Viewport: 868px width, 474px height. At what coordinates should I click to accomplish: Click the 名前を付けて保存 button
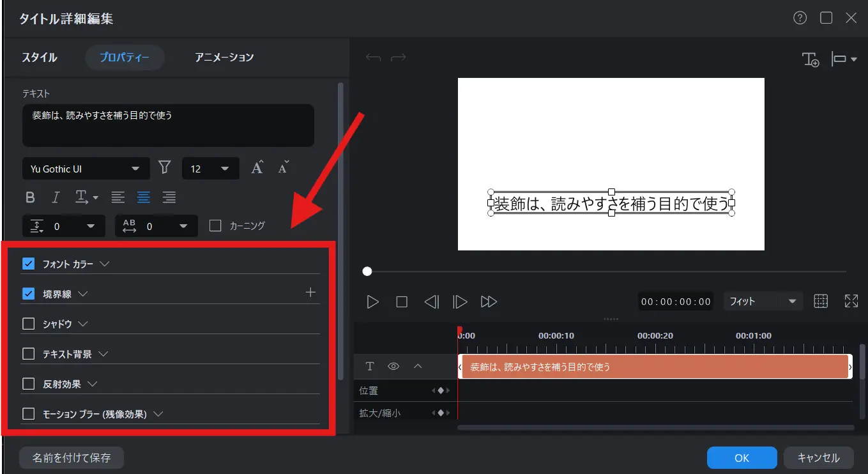tap(72, 458)
